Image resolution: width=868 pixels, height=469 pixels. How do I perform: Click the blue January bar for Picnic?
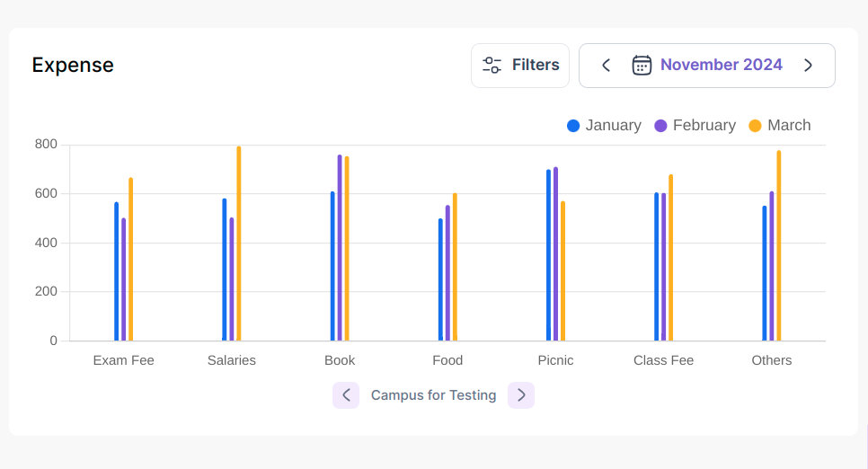point(548,256)
